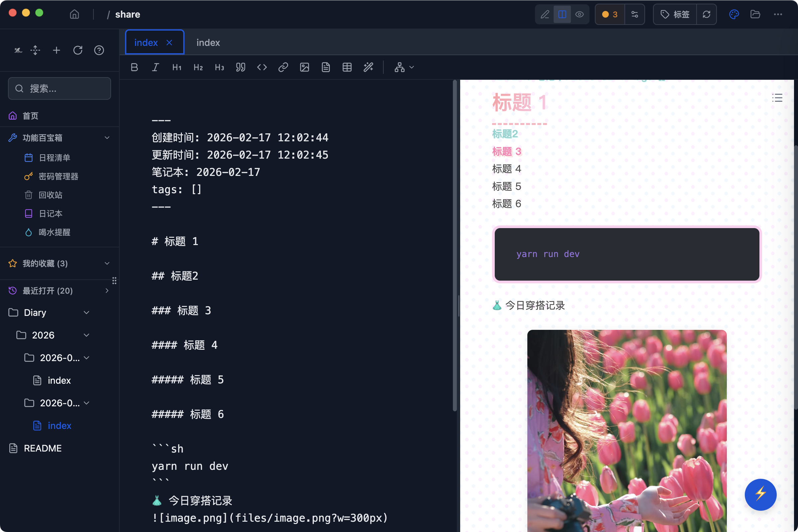798x532 pixels.
Task: Enable preview-only mode with the eye icon
Action: [x=580, y=14]
